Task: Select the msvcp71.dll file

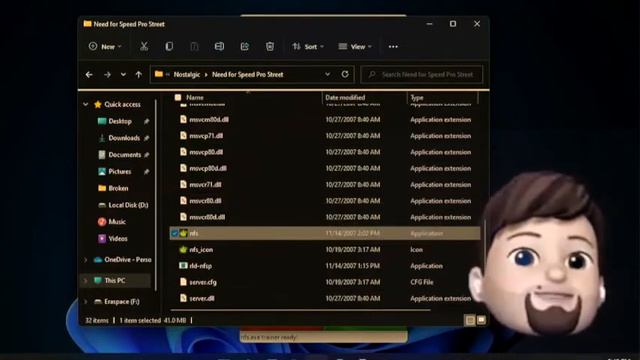Action: [206, 136]
